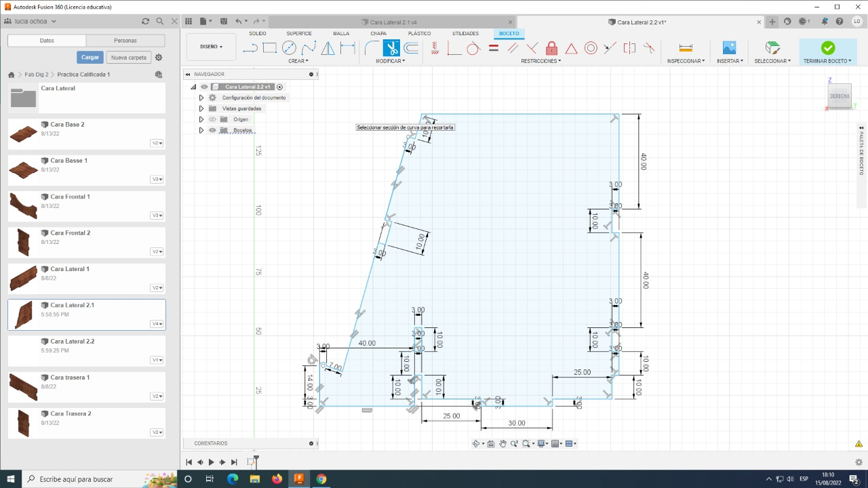Switch to the MALLA ribbon tab

pos(341,33)
